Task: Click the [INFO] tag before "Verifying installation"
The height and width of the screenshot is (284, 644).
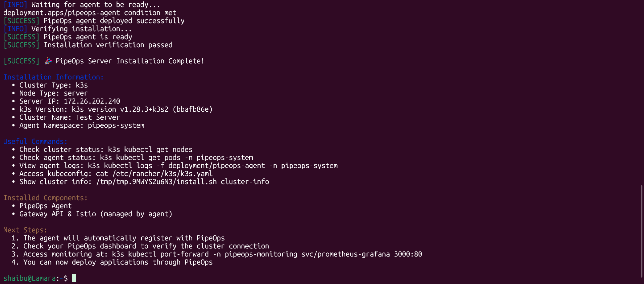Action: pos(15,29)
